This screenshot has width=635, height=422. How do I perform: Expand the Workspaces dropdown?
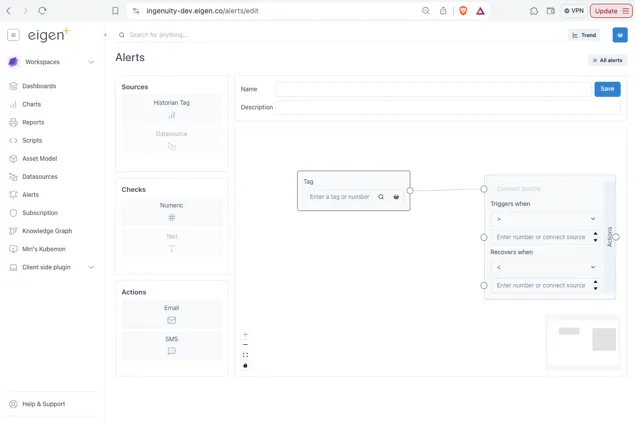click(x=92, y=62)
